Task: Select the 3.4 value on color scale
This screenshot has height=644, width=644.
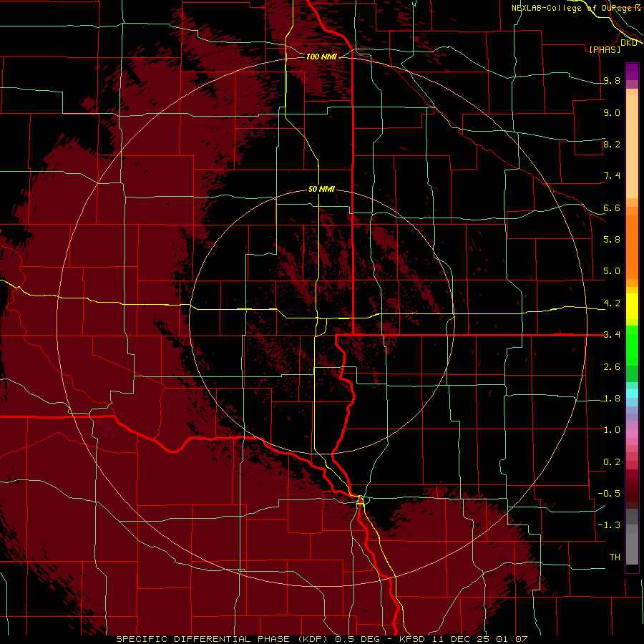Action: (x=612, y=335)
